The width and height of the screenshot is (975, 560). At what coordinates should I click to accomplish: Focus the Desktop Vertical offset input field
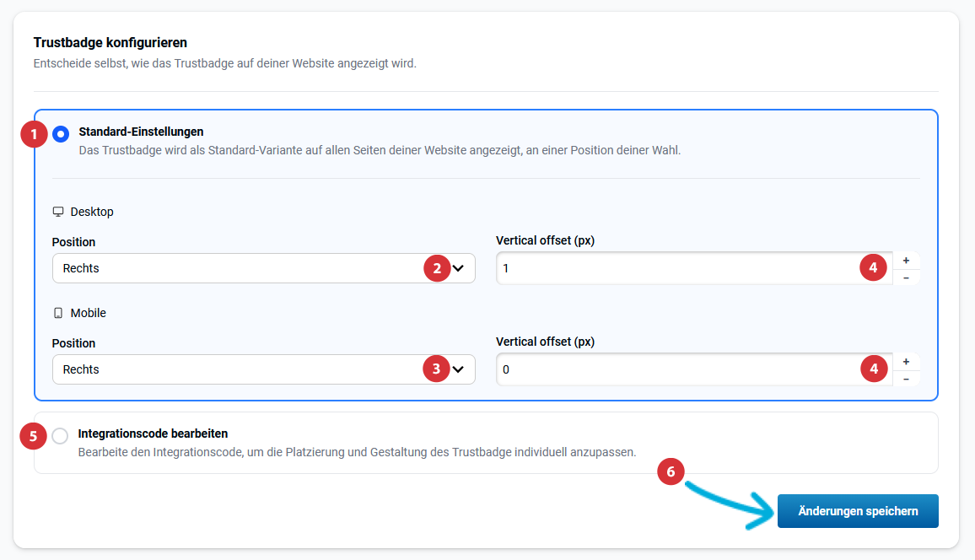(675, 268)
